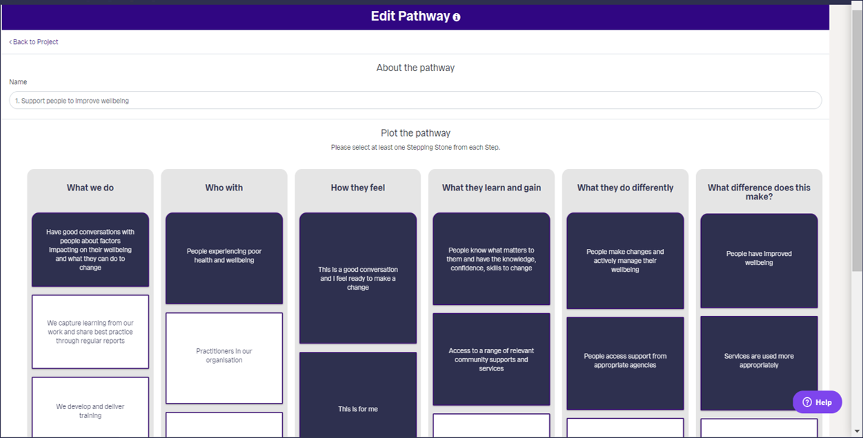Select 'We develop and deliver training' stone
The image size is (868, 438).
[x=90, y=408]
